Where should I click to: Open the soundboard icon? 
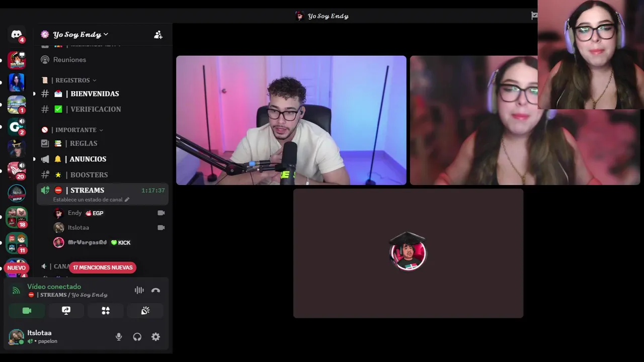point(145,311)
